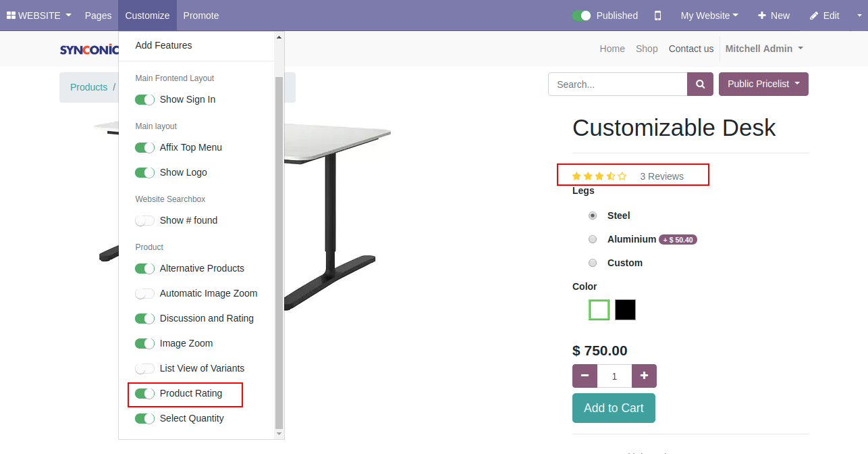868x454 pixels.
Task: Click into the Search input field
Action: pyautogui.click(x=618, y=84)
